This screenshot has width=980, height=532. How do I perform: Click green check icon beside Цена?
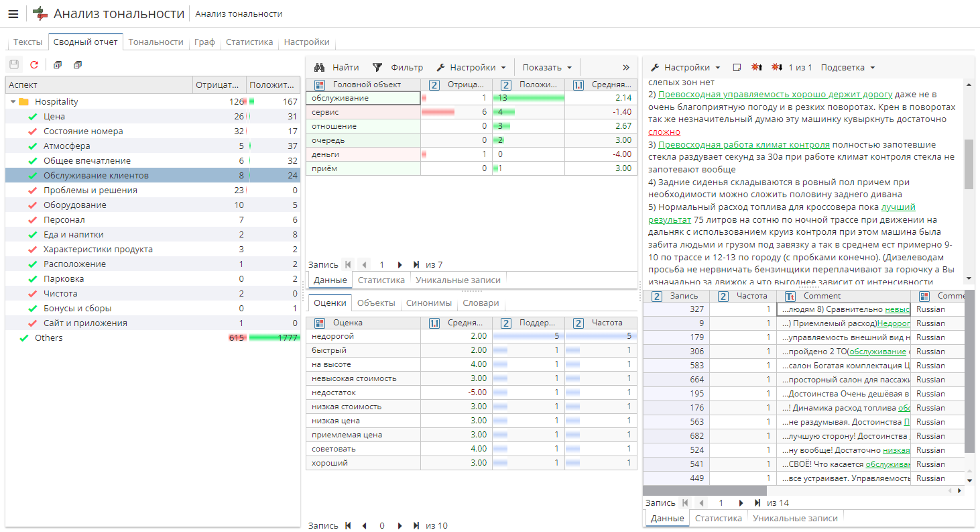(x=33, y=117)
